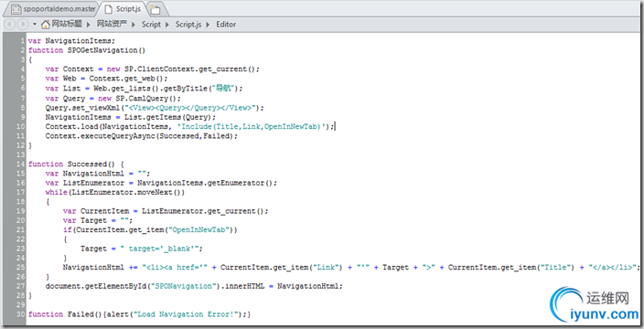This screenshot has height=329, width=644.
Task: Click the target='_blank' string on line 23
Action: 160,249
